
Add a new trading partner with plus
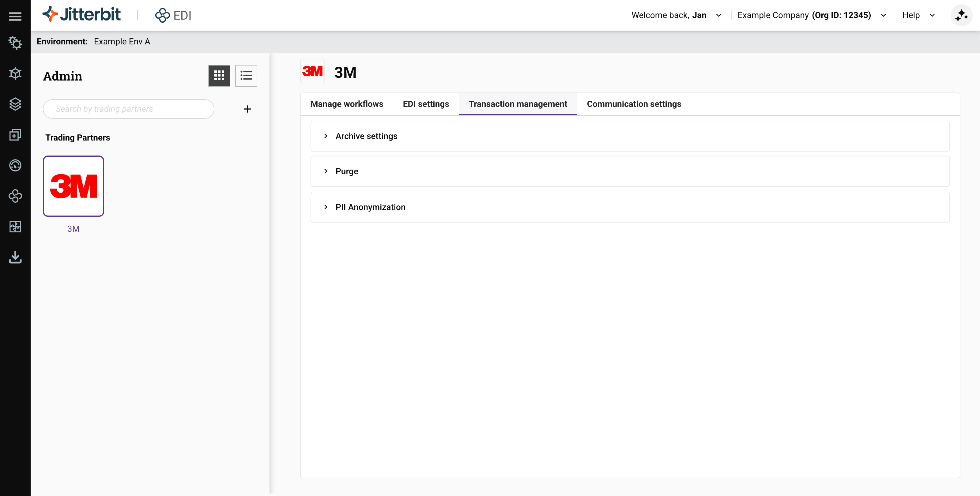(247, 109)
